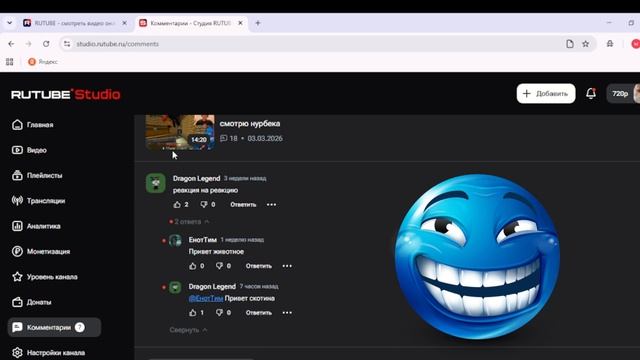Click the Добавить button
This screenshot has width=640, height=360.
546,93
